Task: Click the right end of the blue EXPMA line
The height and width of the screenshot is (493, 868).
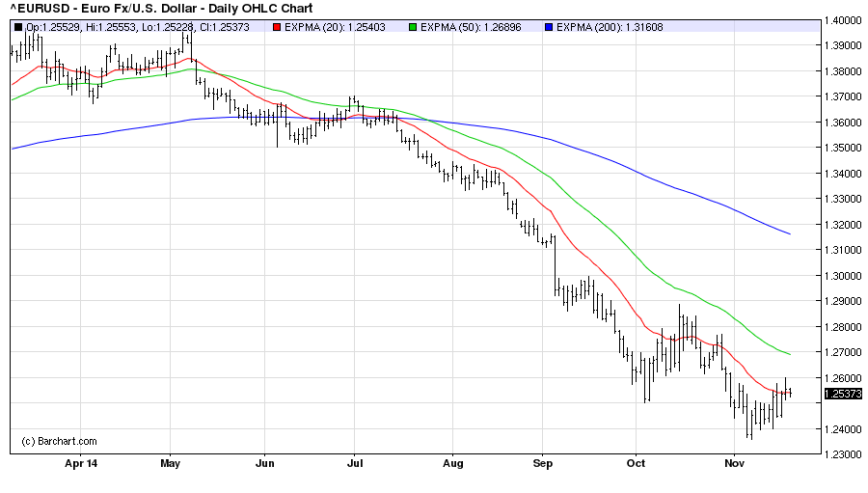Action: click(x=789, y=233)
